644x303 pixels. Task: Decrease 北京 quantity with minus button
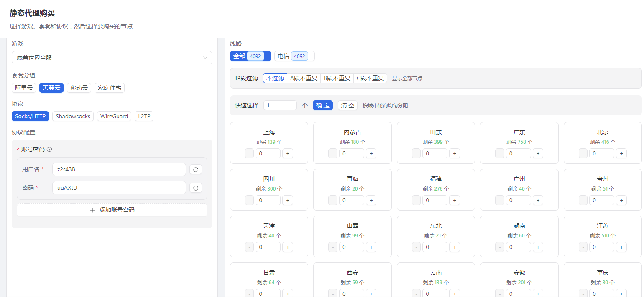click(583, 153)
